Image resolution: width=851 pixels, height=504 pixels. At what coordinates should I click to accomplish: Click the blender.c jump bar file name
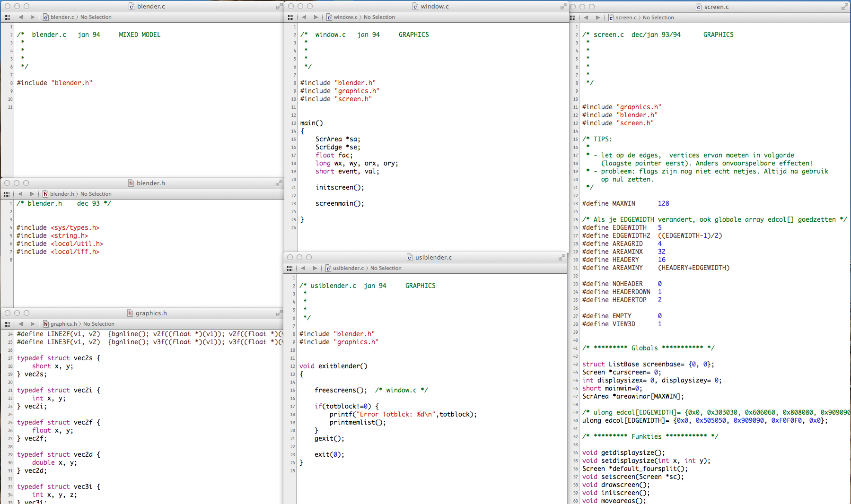[x=62, y=17]
